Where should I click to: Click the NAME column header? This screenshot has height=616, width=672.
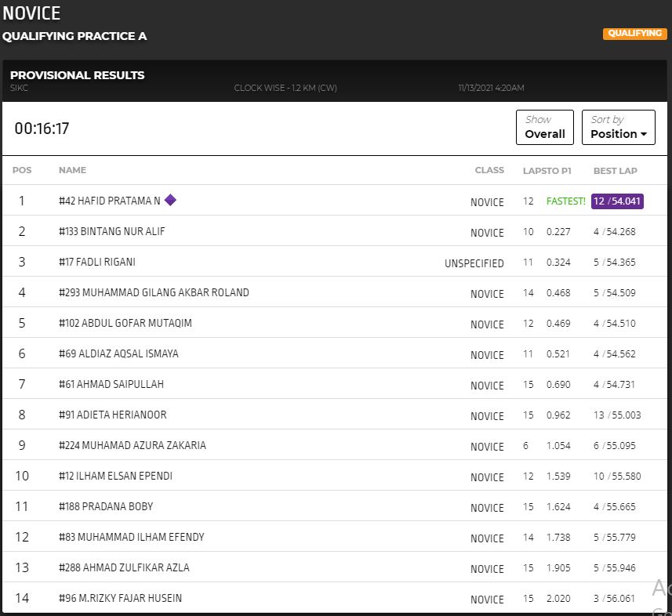72,170
